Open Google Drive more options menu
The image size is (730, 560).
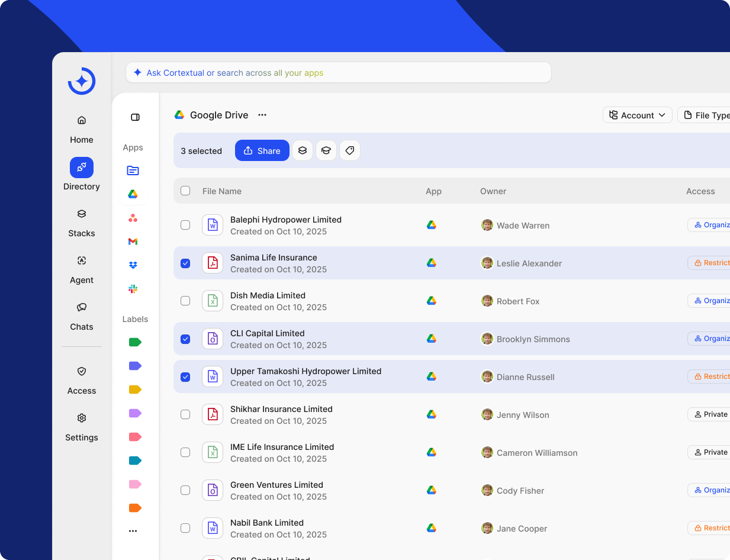(x=262, y=115)
